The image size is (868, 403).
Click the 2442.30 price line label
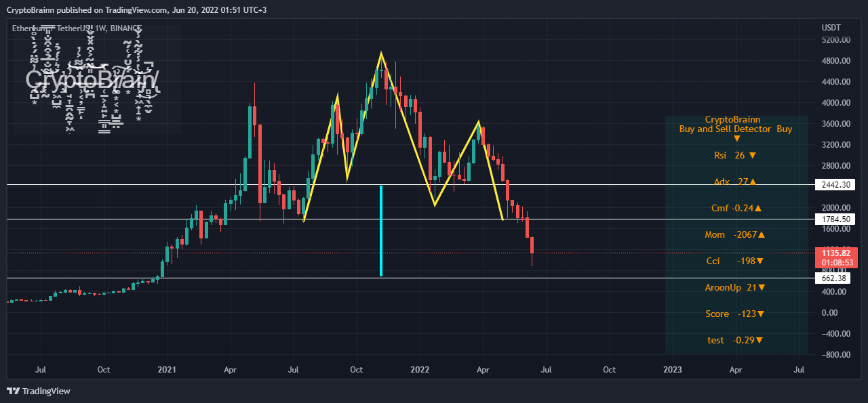835,184
